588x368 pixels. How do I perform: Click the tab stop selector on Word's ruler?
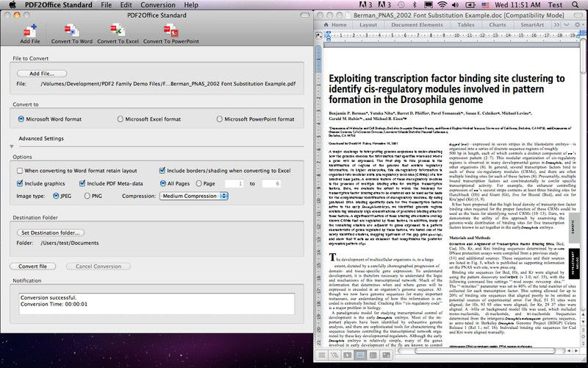coord(319,35)
